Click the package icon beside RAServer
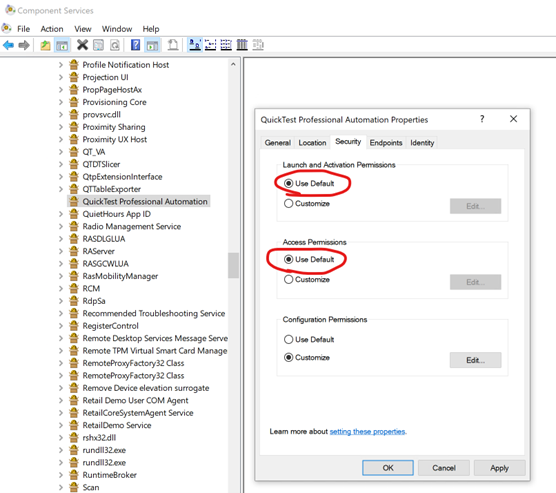This screenshot has height=493, width=556. coord(73,251)
